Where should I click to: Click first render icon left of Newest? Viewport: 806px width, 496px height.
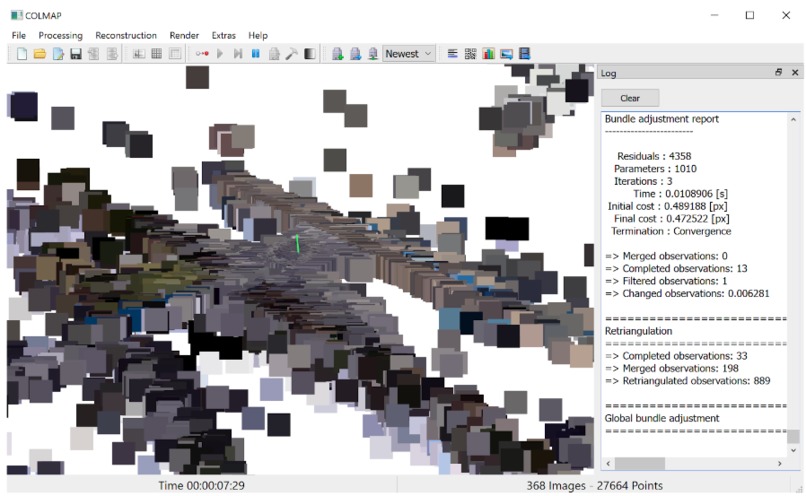337,53
